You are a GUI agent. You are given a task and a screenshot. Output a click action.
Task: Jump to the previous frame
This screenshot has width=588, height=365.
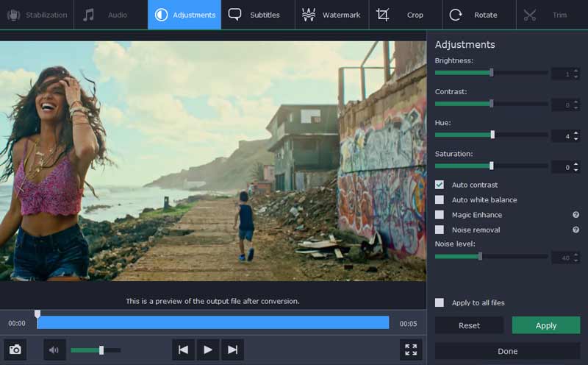tap(183, 350)
